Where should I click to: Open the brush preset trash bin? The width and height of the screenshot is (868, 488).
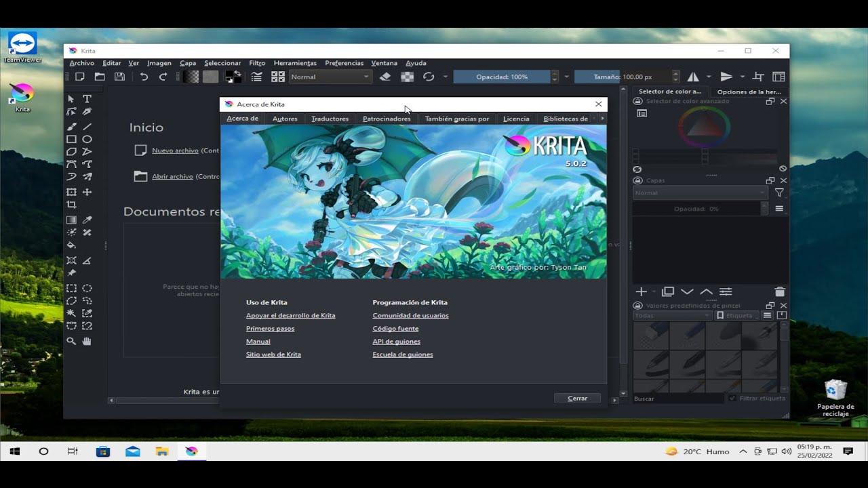pyautogui.click(x=780, y=291)
